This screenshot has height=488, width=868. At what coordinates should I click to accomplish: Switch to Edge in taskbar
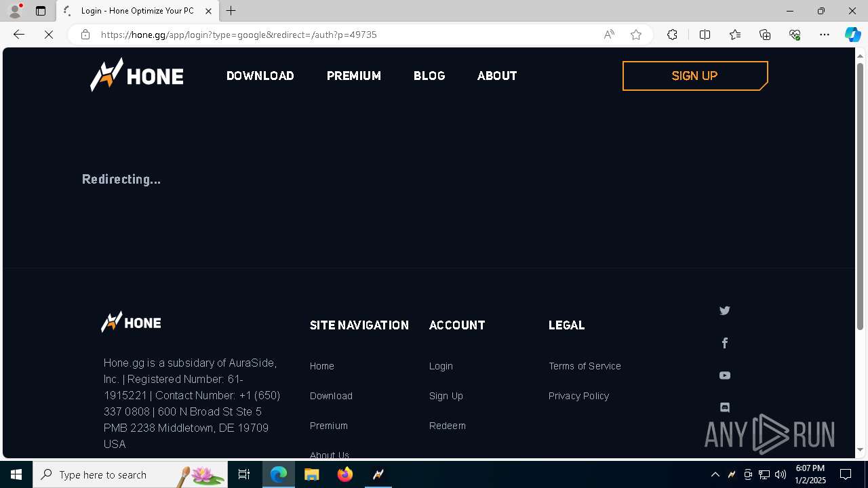click(x=279, y=474)
